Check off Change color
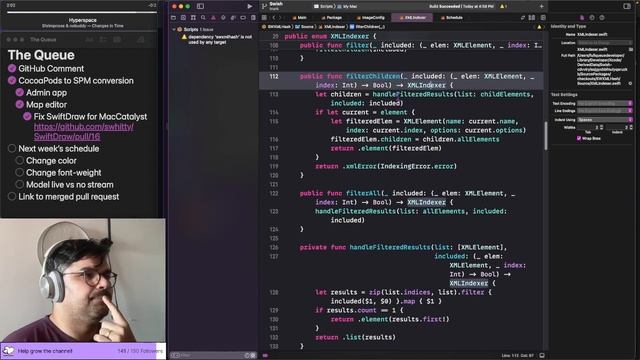Screen dimensions: 640x360 click(20, 160)
